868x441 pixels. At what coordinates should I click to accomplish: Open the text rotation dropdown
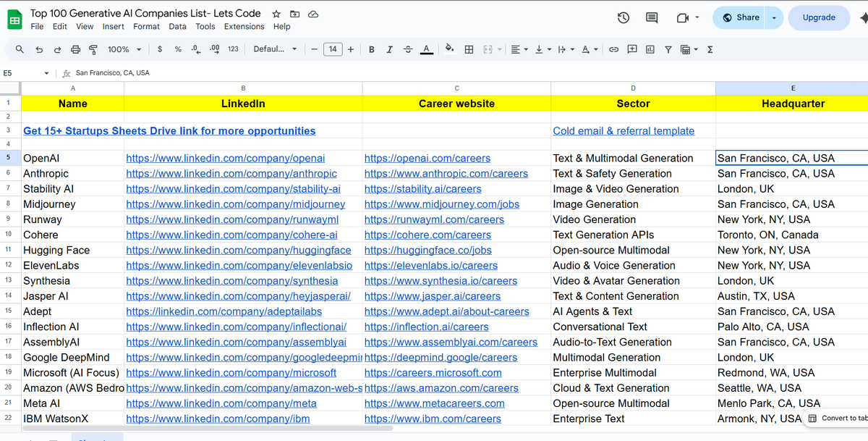tap(589, 49)
